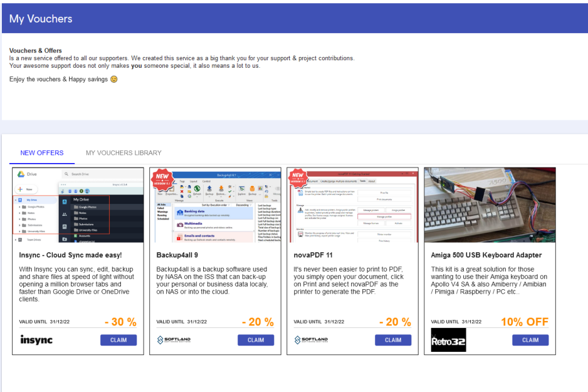The width and height of the screenshot is (588, 392).
Task: Click 'VALID UNTIL 31/12/22' on the Amiga card
Action: [456, 322]
